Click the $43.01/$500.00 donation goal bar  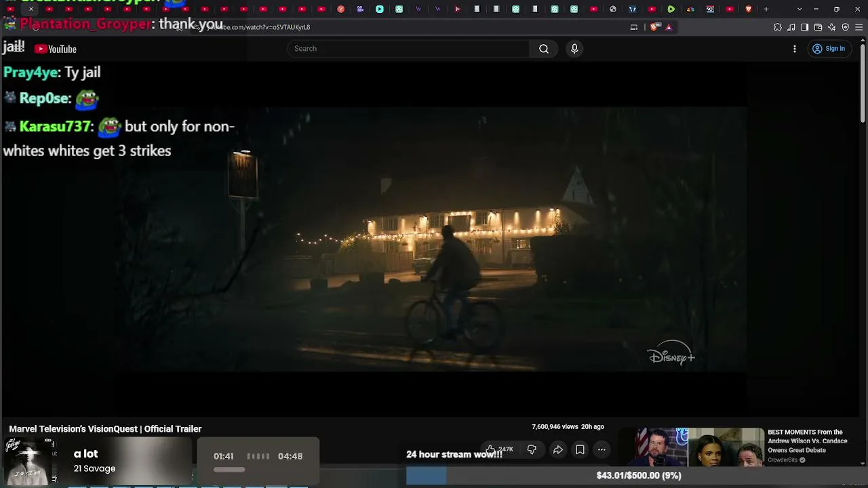(637, 476)
